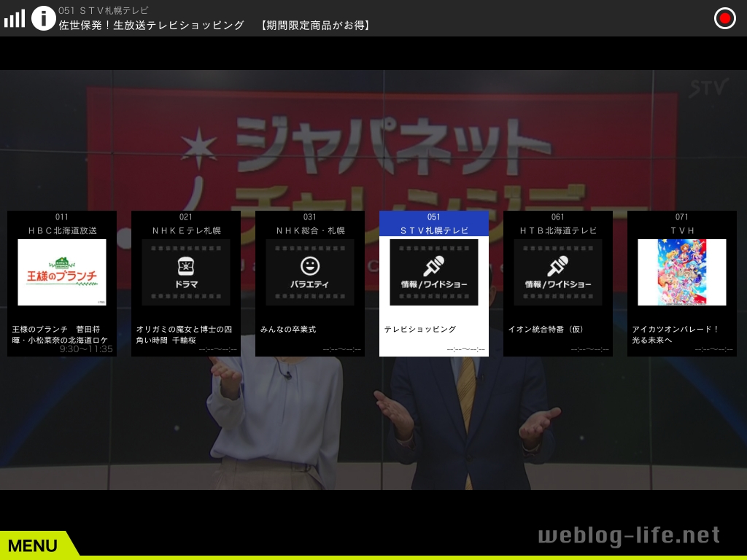The image size is (747, 560).
Task: Switch to channel 051 STV札幌テレビ header
Action: [x=434, y=224]
